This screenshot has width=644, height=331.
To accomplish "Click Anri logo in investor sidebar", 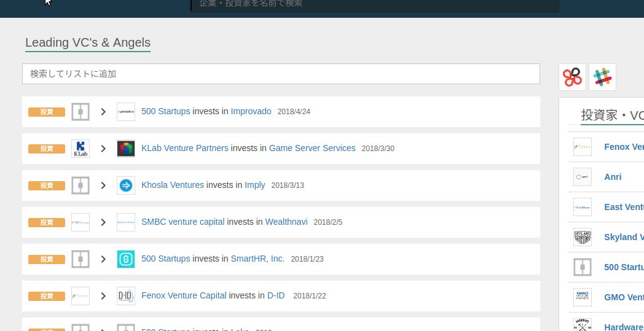I will click(x=583, y=177).
